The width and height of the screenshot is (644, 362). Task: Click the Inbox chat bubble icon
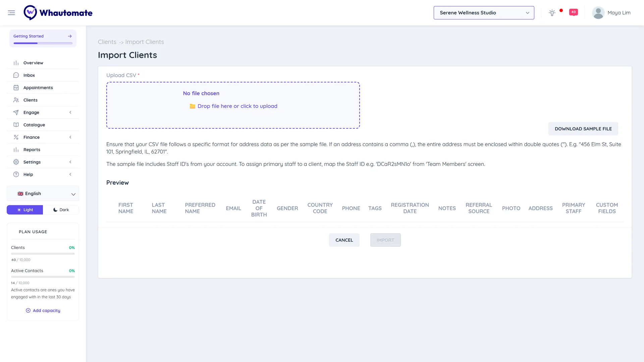point(16,75)
